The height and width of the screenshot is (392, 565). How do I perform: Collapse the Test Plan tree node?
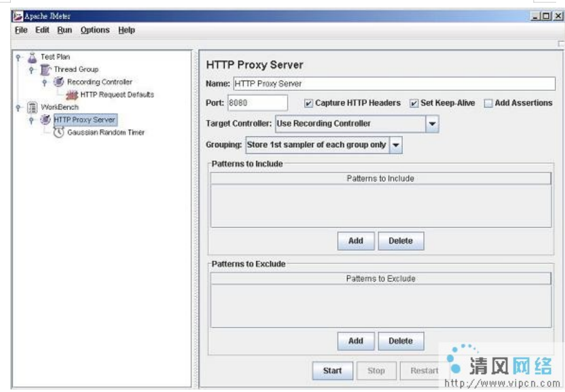(x=18, y=57)
